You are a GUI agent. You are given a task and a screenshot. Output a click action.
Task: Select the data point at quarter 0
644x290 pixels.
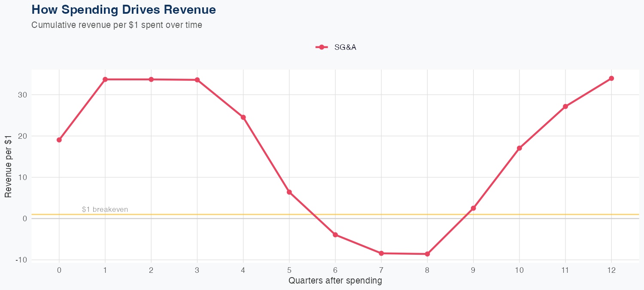(x=59, y=140)
